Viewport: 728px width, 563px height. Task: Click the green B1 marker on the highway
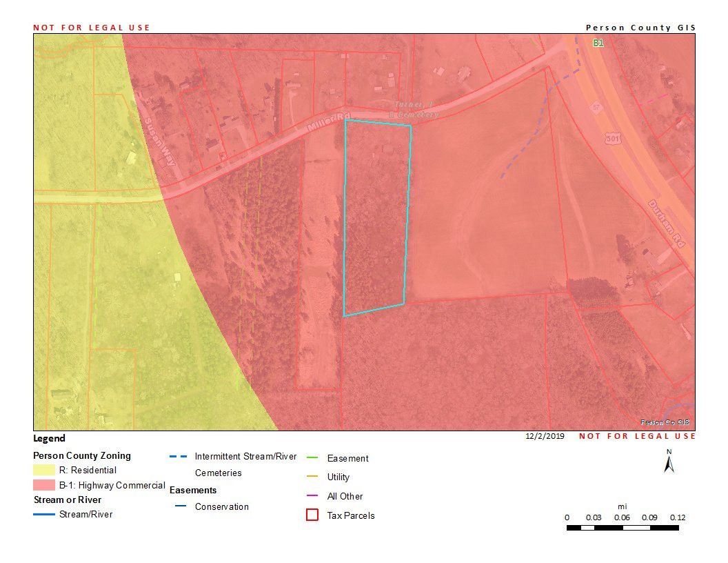(x=598, y=42)
